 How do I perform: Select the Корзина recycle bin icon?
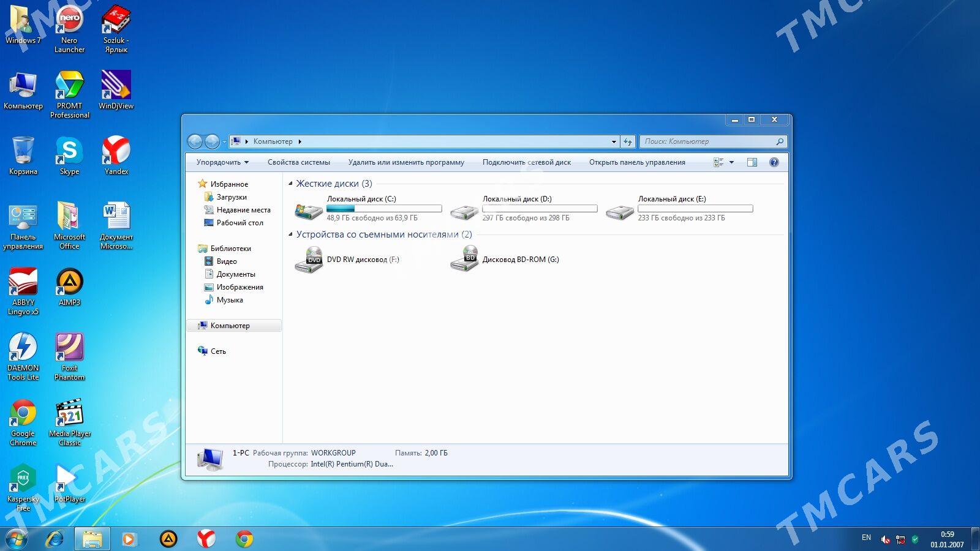pyautogui.click(x=23, y=156)
